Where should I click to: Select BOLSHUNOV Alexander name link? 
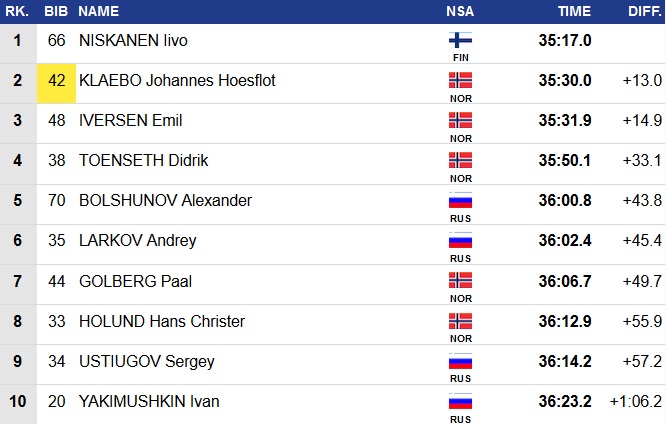coord(165,200)
